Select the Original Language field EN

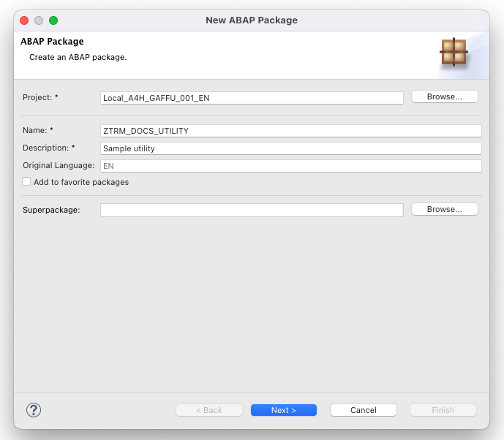point(291,166)
